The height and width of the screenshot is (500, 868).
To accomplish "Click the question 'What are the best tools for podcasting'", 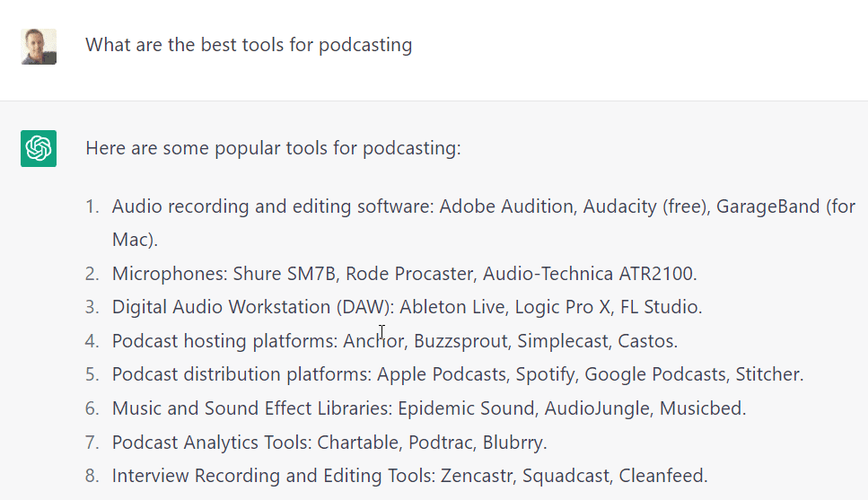I will pos(249,45).
